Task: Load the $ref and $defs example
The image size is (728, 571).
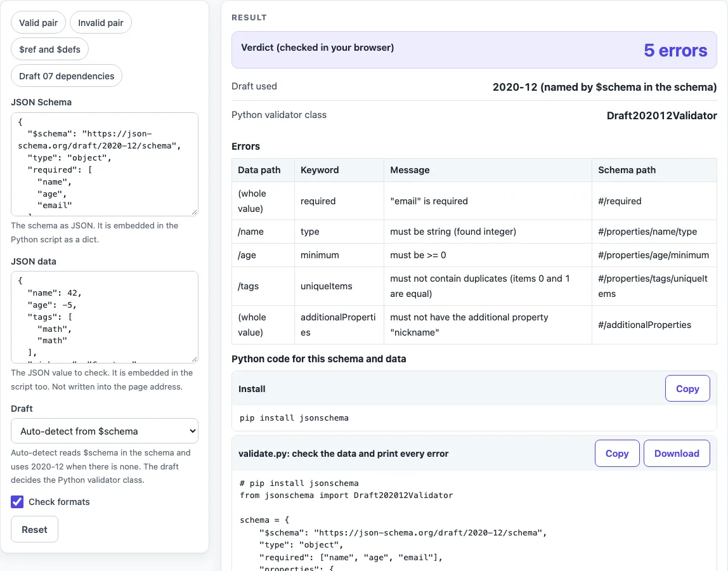Action: pos(49,49)
